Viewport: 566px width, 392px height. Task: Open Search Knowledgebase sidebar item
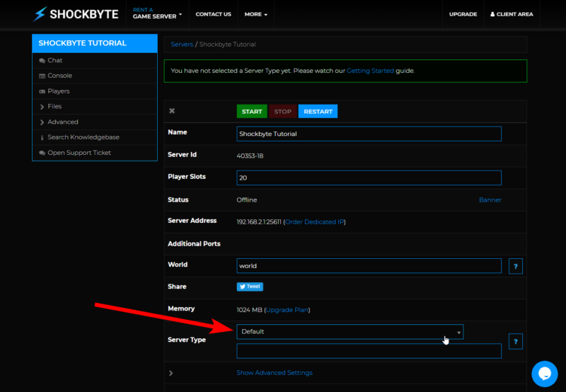(95, 137)
